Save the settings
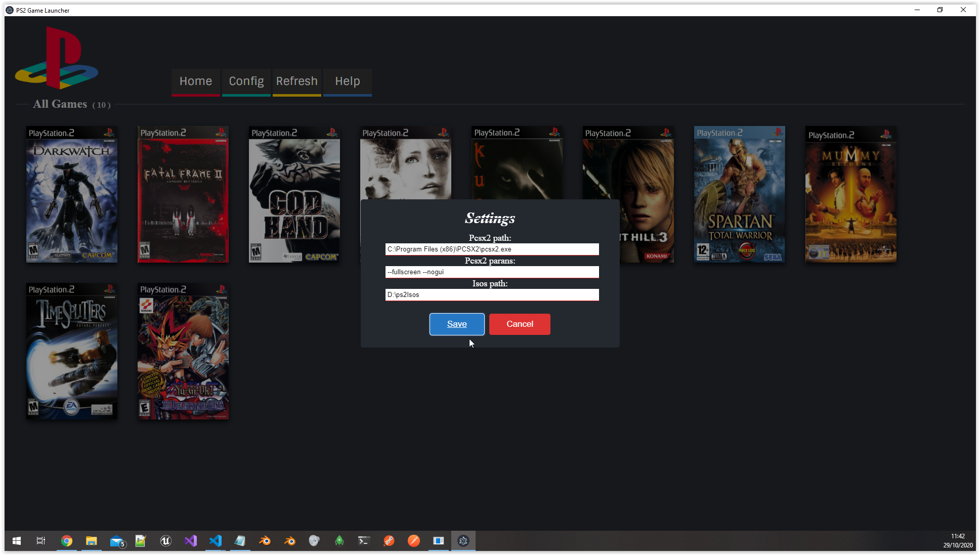 click(456, 324)
